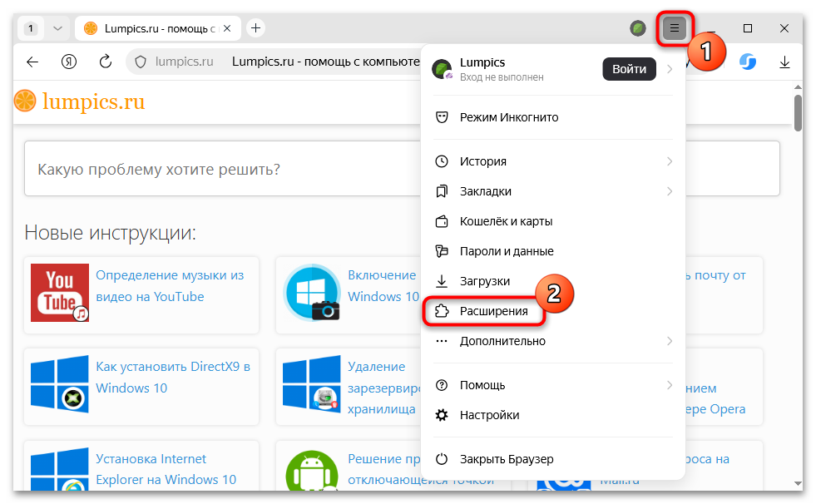
Task: Open downloads via the toolbar download arrow icon
Action: pyautogui.click(x=784, y=62)
